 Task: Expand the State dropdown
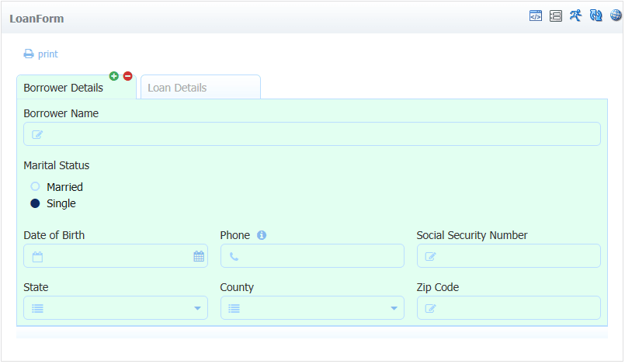click(116, 308)
